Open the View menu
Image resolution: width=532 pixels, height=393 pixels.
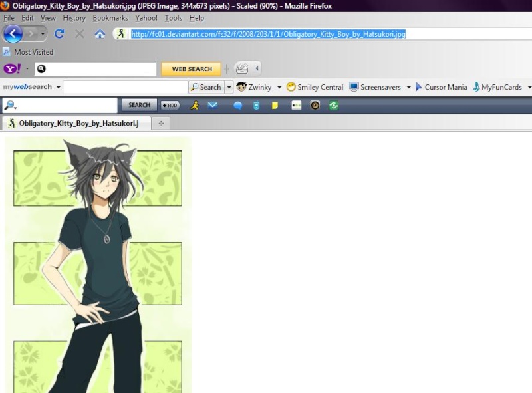[x=48, y=18]
